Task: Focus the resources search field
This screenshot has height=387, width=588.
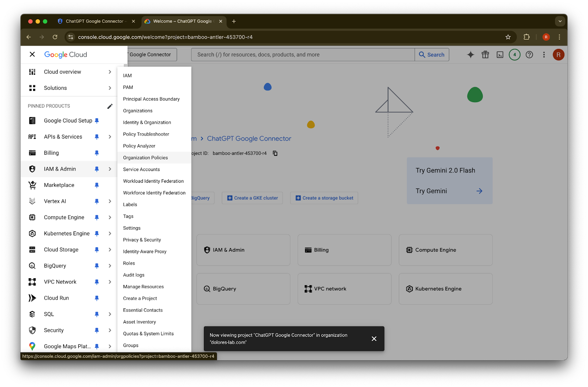Action: [x=303, y=55]
